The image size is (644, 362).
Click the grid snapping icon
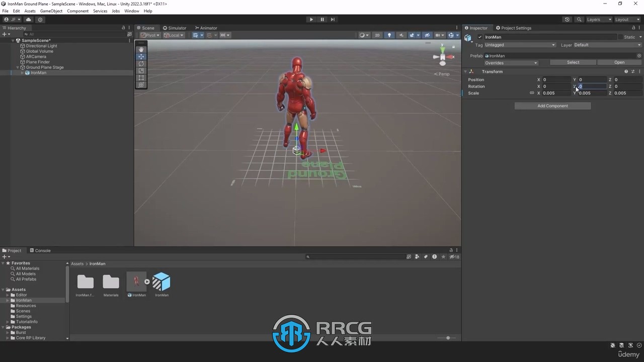click(209, 35)
